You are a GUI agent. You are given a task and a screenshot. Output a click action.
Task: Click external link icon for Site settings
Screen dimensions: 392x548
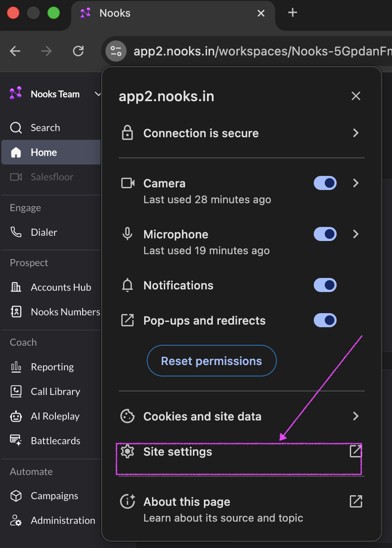[x=356, y=451]
